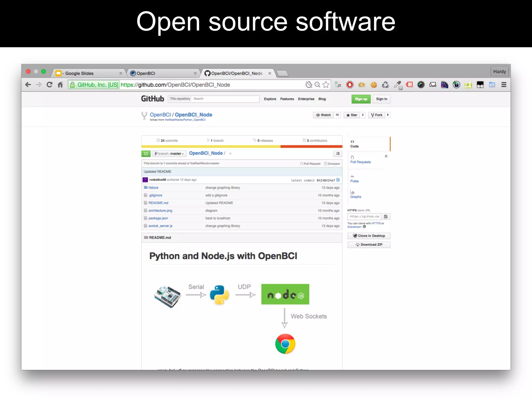The height and width of the screenshot is (399, 532).
Task: Open the README.md file link
Action: pyautogui.click(x=158, y=203)
